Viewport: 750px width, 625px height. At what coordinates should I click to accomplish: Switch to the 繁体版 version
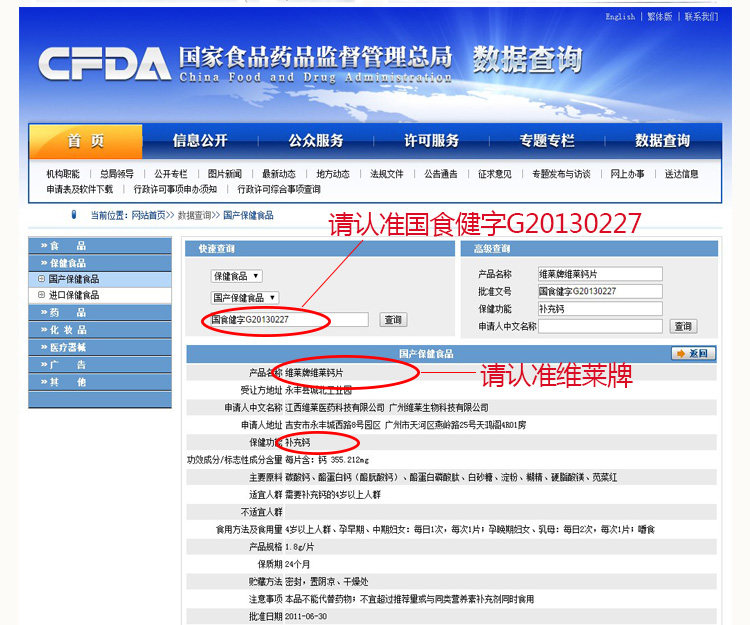pyautogui.click(x=660, y=17)
